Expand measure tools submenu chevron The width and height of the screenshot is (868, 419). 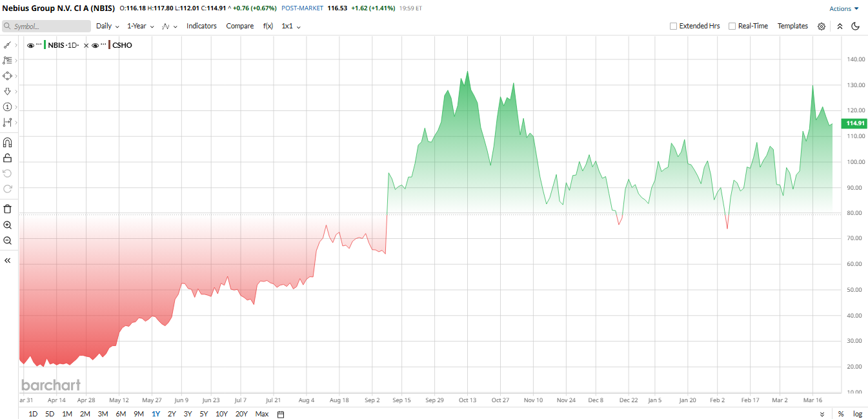(16, 122)
